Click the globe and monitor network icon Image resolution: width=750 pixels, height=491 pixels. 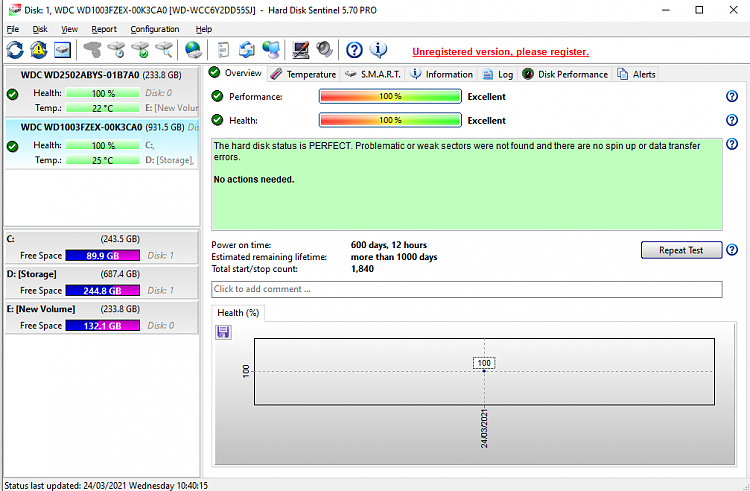click(271, 50)
